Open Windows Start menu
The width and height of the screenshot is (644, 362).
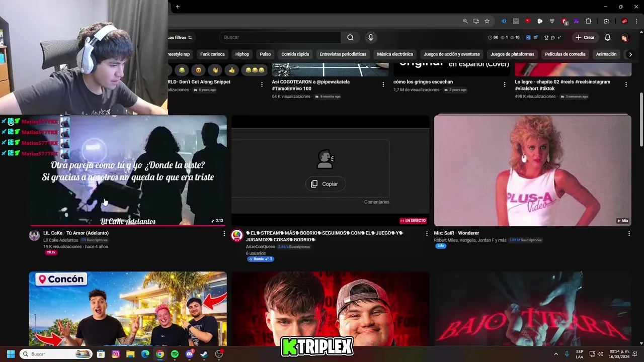click(x=11, y=354)
